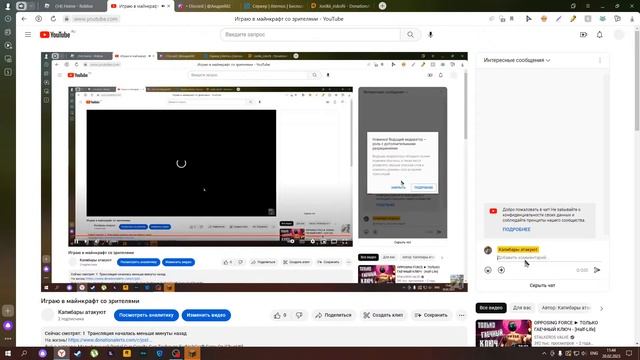640x360 pixels.
Task: Open YouTube notifications bell
Action: (x=599, y=35)
